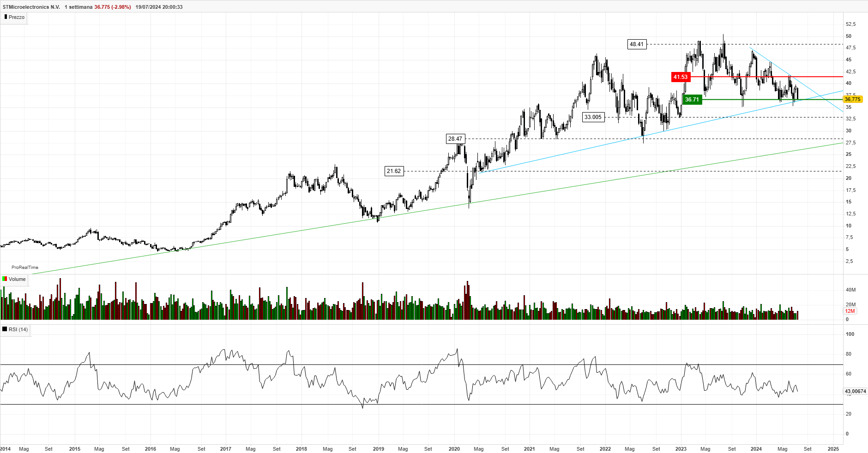Click the 36.775 (-2.98%) price change text

coord(113,7)
